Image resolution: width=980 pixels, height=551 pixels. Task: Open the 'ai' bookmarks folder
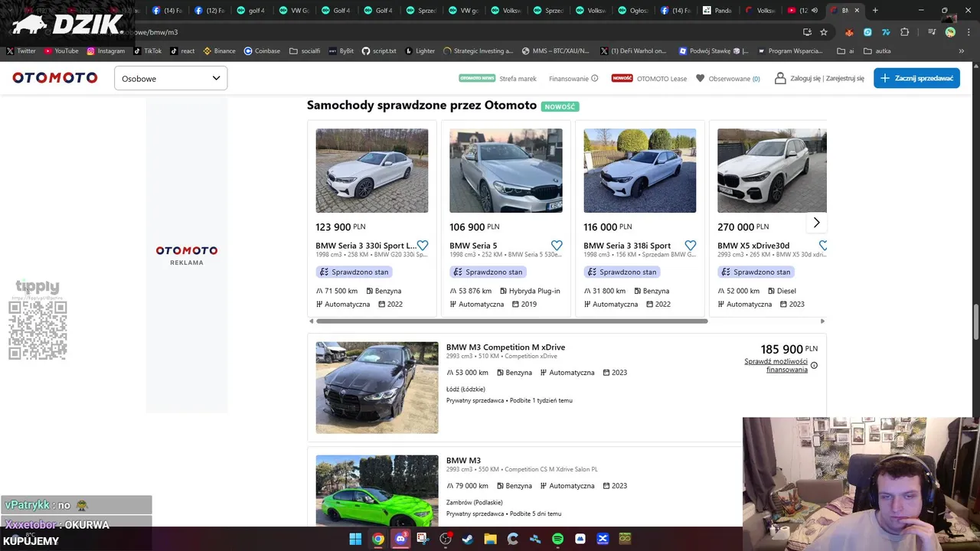(x=846, y=51)
